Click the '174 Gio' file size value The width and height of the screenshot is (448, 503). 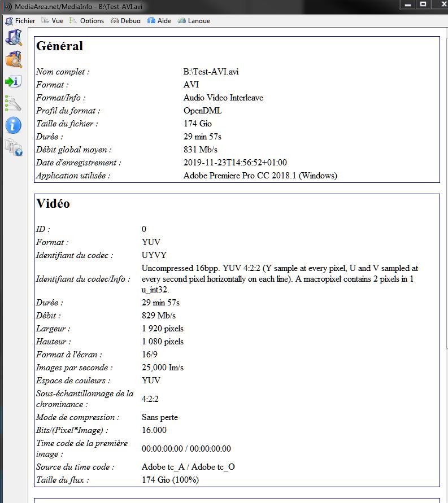click(x=197, y=124)
